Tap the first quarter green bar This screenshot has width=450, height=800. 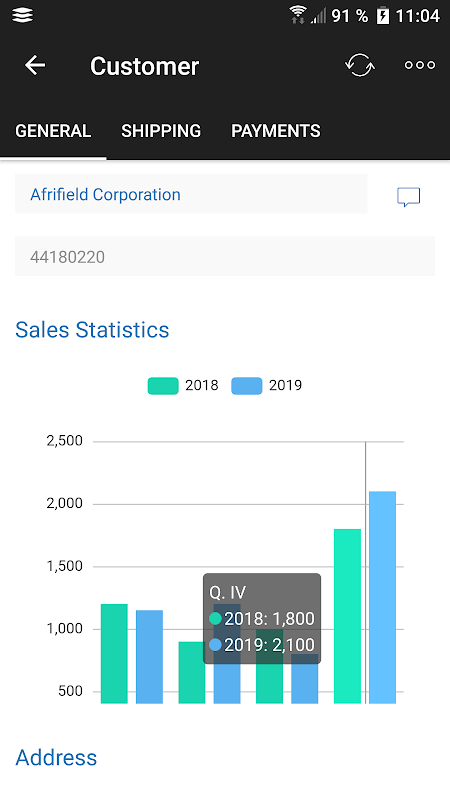(x=114, y=654)
